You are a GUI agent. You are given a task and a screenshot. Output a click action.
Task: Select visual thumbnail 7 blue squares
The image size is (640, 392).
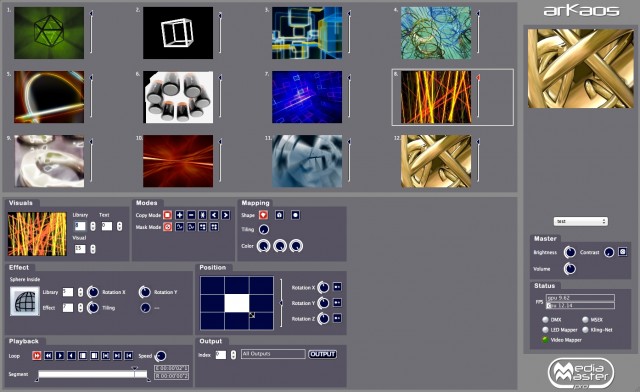point(307,97)
